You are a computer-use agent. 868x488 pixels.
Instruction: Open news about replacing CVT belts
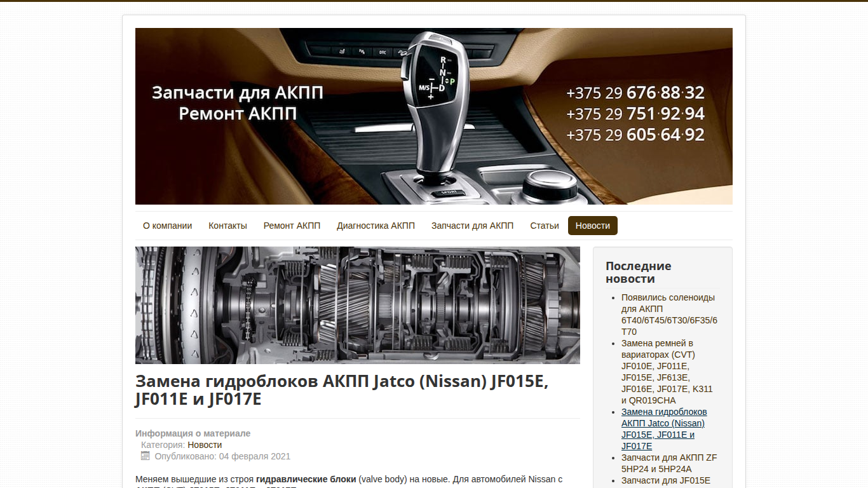pyautogui.click(x=667, y=372)
